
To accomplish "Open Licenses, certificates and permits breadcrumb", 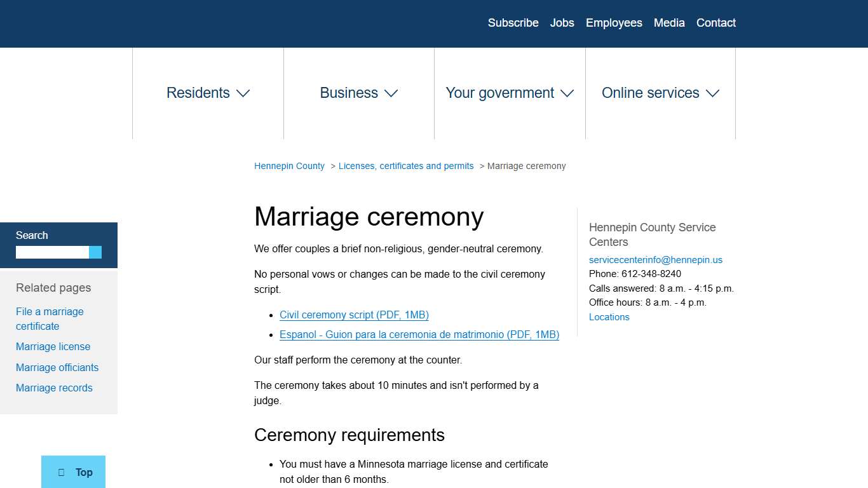I will tap(406, 166).
